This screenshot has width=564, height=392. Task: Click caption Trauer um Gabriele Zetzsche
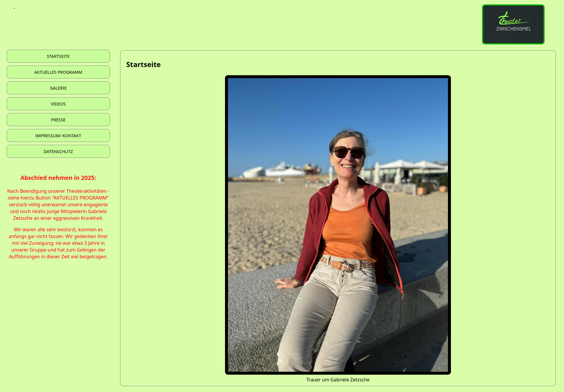(338, 380)
